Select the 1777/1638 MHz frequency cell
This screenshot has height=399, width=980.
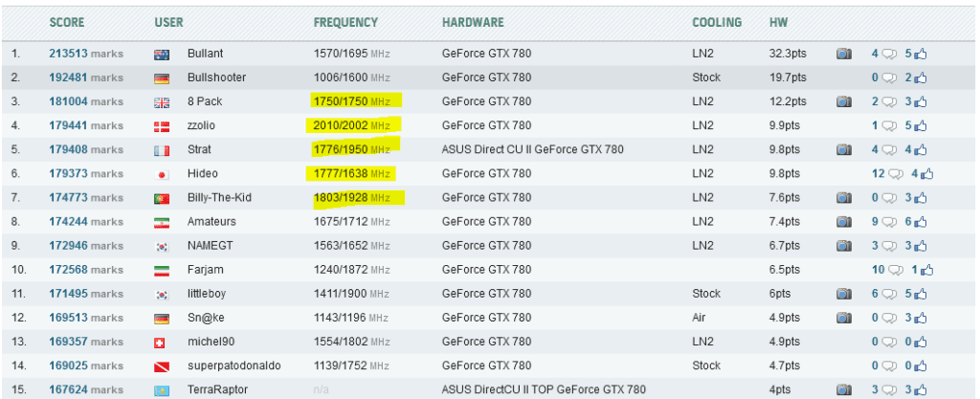(352, 174)
